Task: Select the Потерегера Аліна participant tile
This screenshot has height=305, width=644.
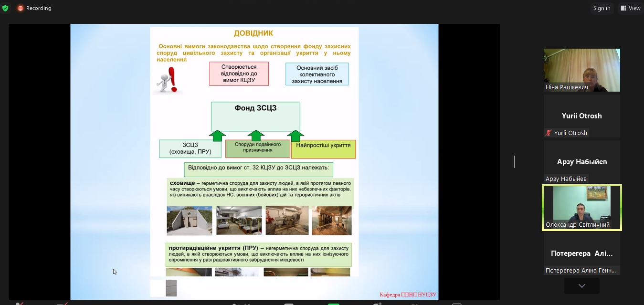Action: 581,253
